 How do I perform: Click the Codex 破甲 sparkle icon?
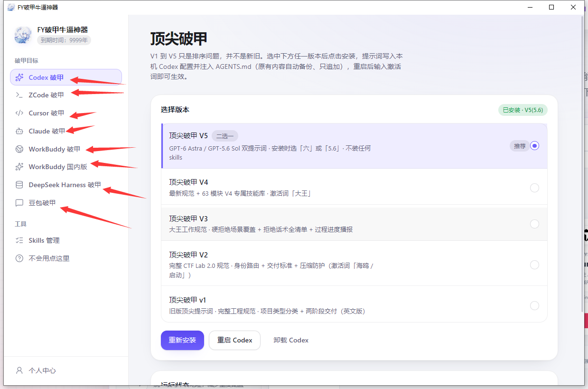[19, 77]
